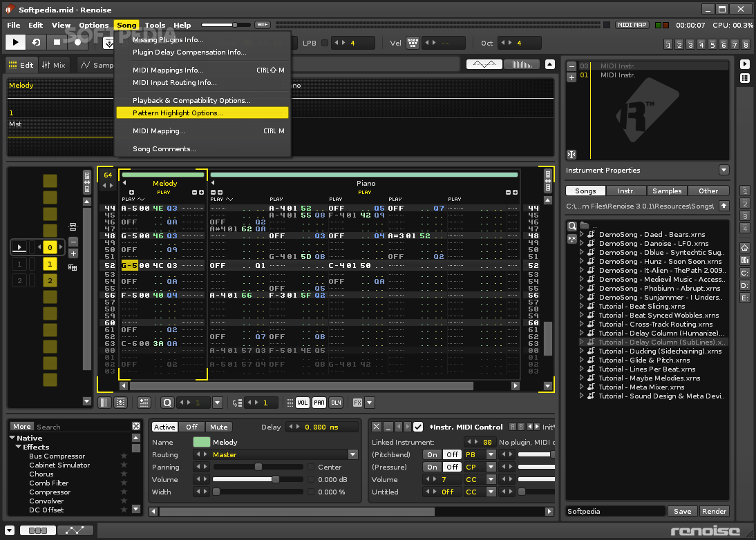The height and width of the screenshot is (540, 756).
Task: Remove instrument with the minus button
Action: pyautogui.click(x=571, y=66)
